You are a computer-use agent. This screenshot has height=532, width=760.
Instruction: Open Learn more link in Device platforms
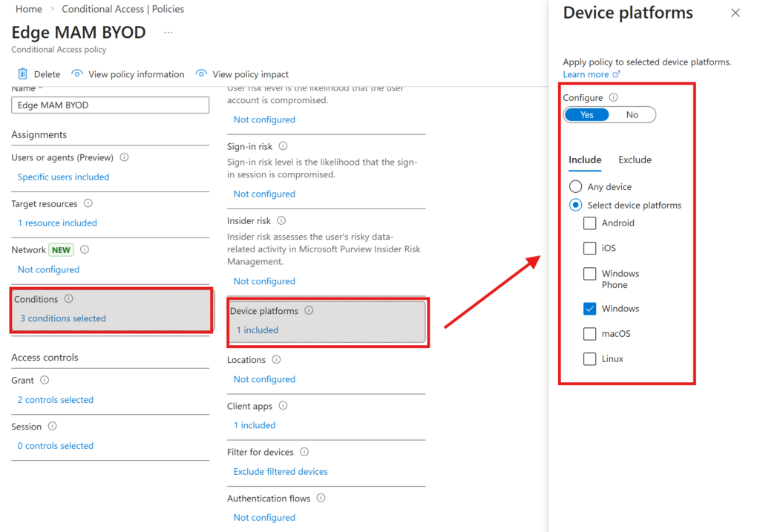pos(586,75)
